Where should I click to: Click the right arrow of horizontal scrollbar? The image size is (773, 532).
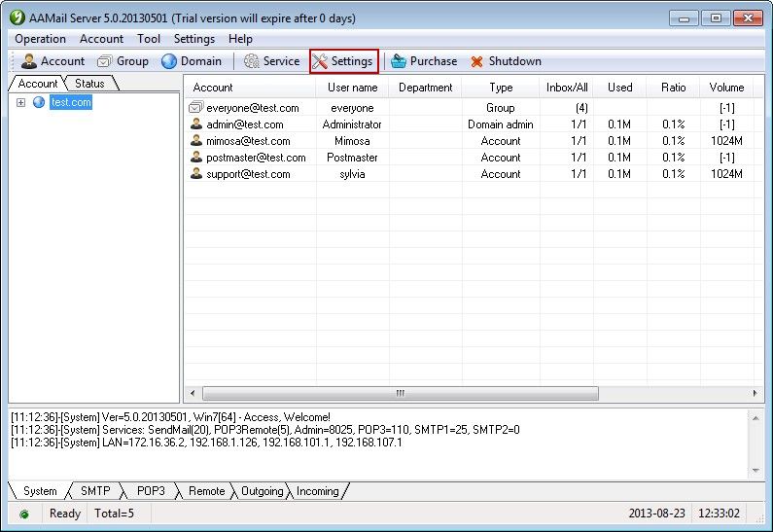click(x=755, y=393)
